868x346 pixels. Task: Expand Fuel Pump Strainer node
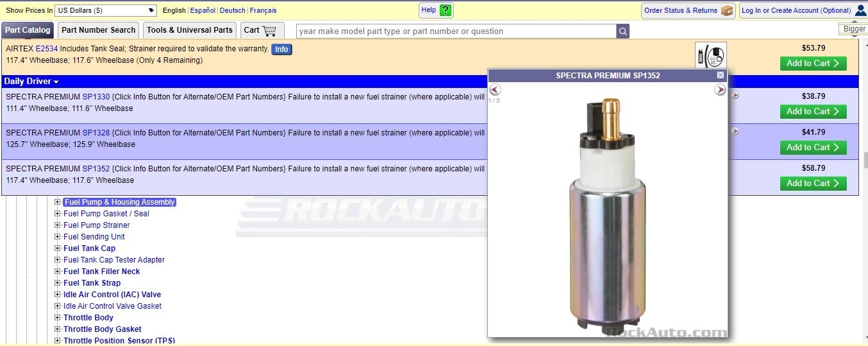click(58, 225)
